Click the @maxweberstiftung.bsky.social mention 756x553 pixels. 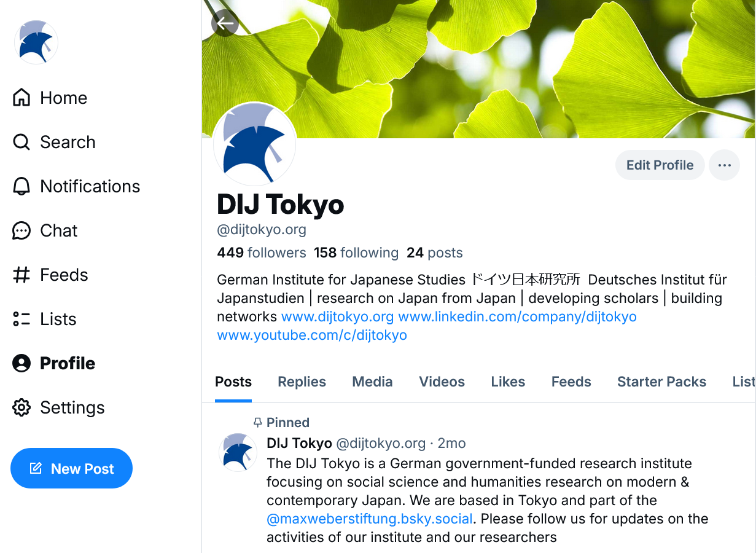pyautogui.click(x=370, y=519)
